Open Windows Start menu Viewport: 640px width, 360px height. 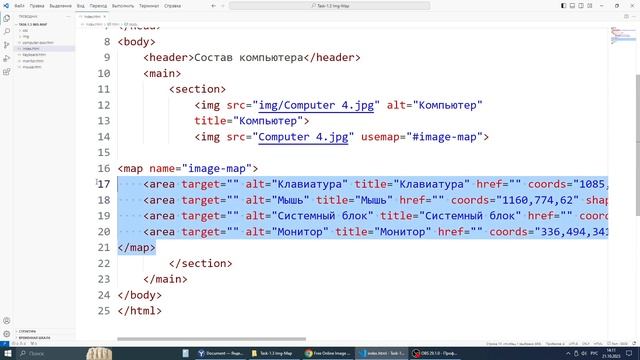[7, 353]
